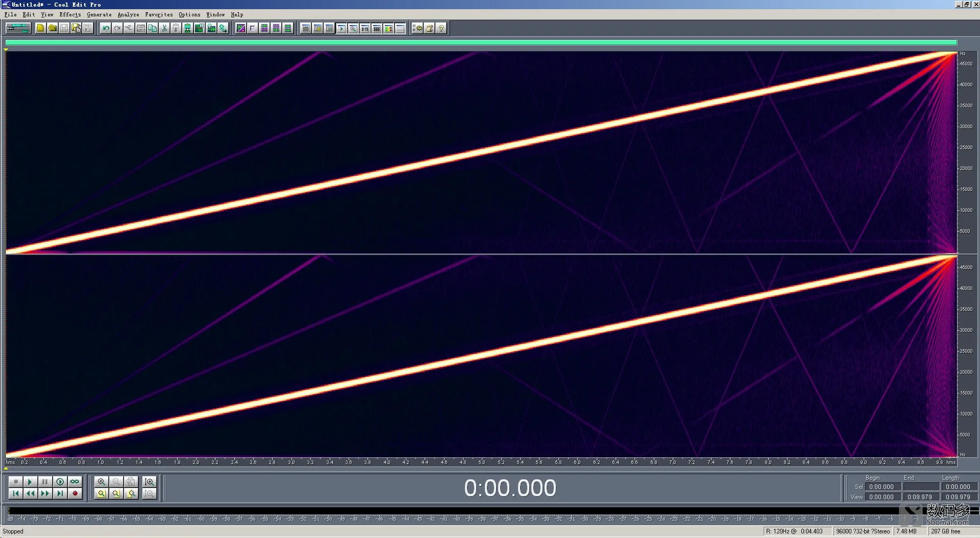This screenshot has height=538, width=980.
Task: Open the Options menu
Action: (x=189, y=14)
